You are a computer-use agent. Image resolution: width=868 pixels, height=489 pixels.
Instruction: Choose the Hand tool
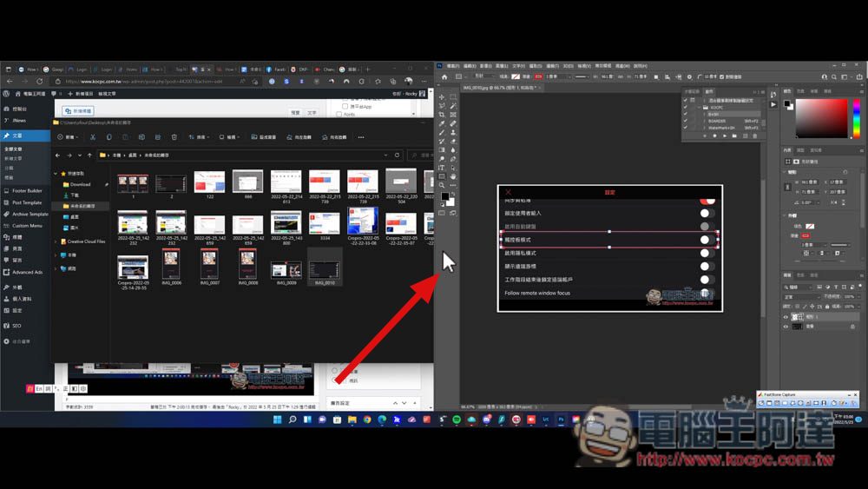[453, 176]
